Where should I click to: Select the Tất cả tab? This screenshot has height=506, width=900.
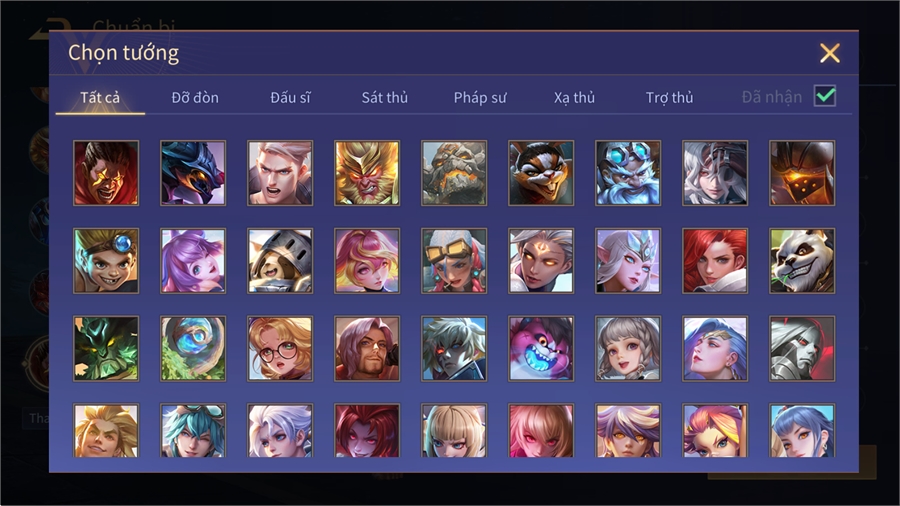coord(100,98)
